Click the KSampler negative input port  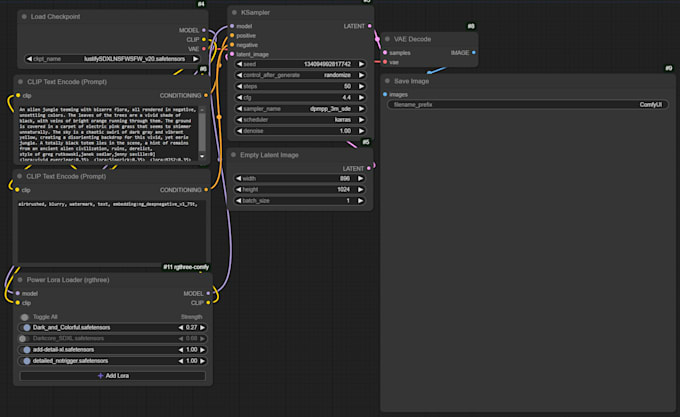[232, 45]
